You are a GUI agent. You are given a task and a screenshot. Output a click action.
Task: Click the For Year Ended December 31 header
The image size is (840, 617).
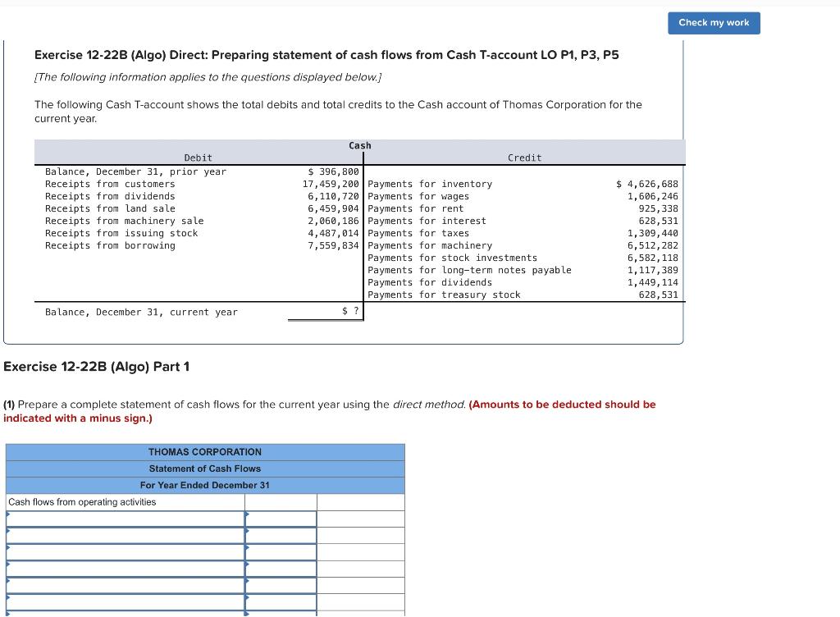pyautogui.click(x=204, y=485)
